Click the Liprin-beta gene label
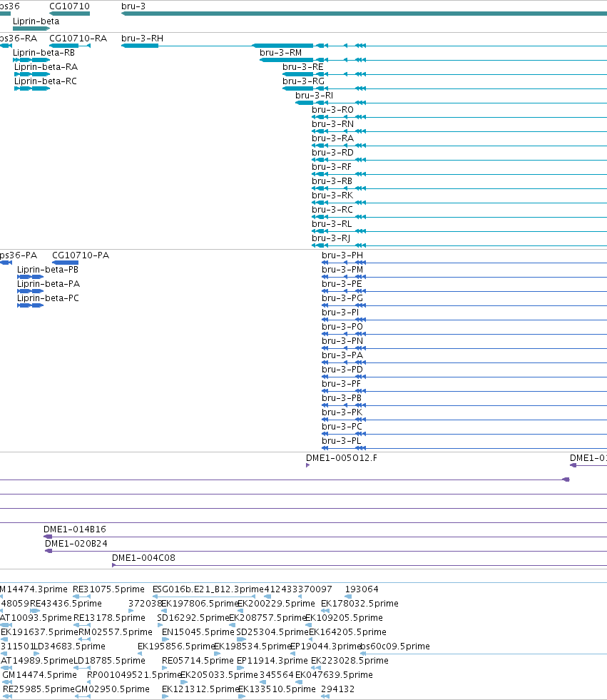607x700 pixels. 36,21
